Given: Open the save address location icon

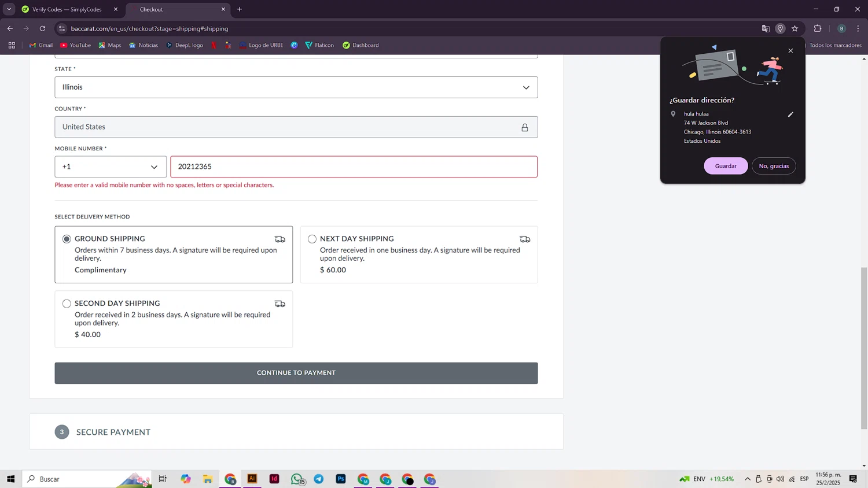Looking at the screenshot, I should 780,28.
